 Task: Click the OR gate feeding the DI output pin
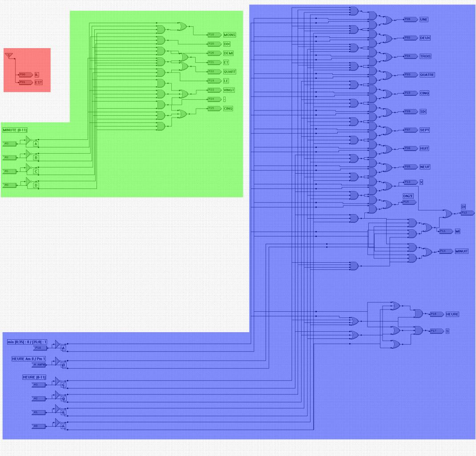tap(447, 214)
